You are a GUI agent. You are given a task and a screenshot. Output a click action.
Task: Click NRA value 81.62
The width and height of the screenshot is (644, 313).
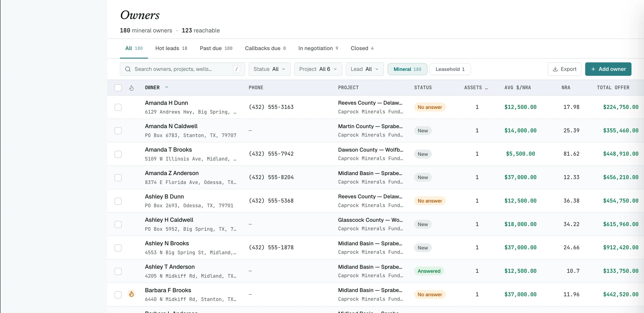tap(571, 154)
